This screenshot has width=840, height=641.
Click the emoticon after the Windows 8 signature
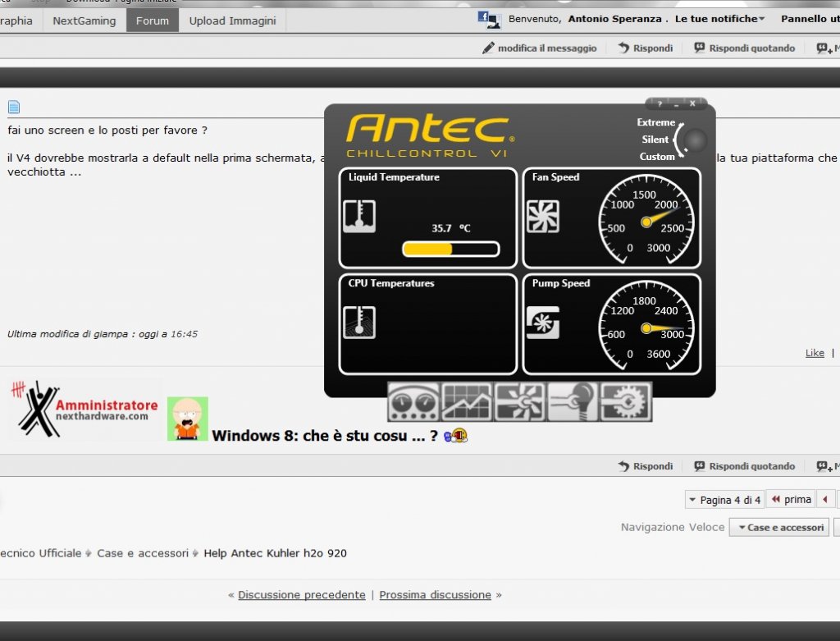[455, 436]
